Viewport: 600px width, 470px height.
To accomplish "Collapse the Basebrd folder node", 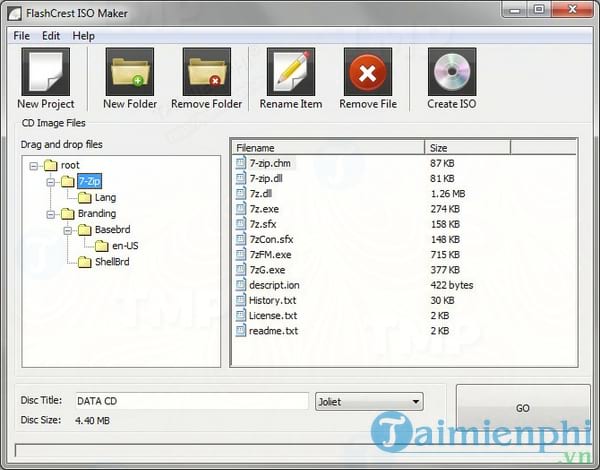I will pyautogui.click(x=68, y=230).
